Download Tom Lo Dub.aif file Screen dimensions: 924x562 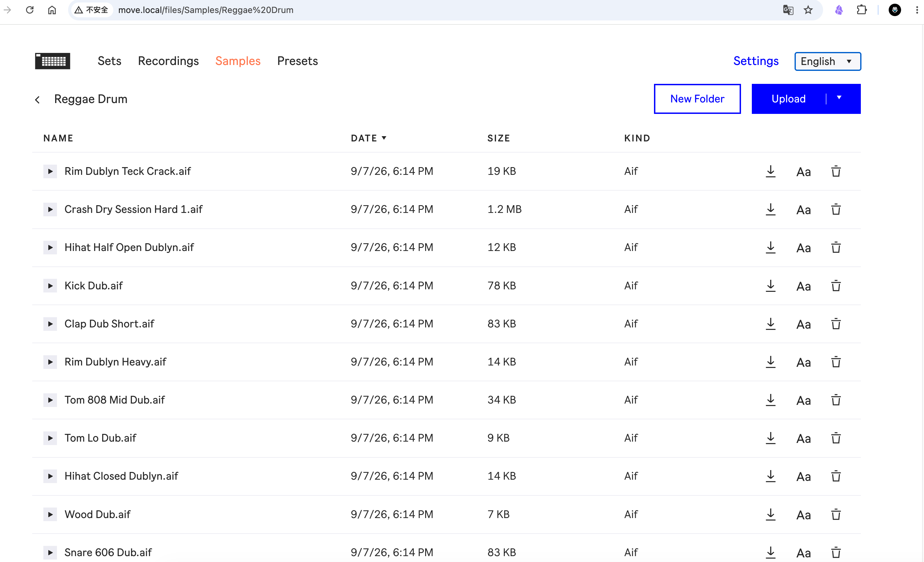coord(771,438)
